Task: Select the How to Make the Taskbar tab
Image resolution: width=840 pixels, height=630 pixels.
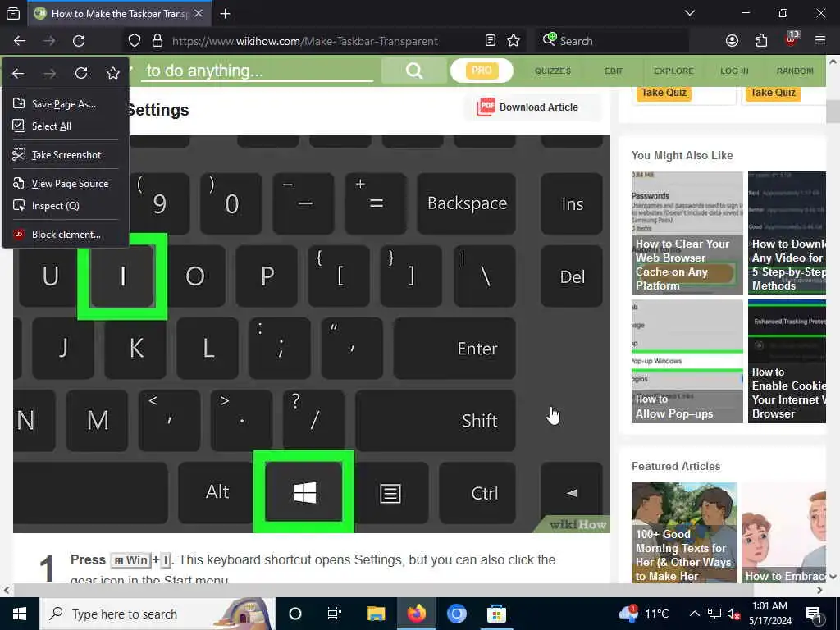Action: point(119,13)
